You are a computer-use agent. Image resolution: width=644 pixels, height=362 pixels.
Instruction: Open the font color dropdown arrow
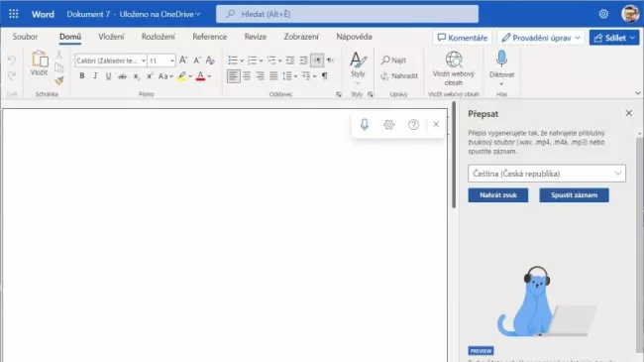click(x=209, y=76)
